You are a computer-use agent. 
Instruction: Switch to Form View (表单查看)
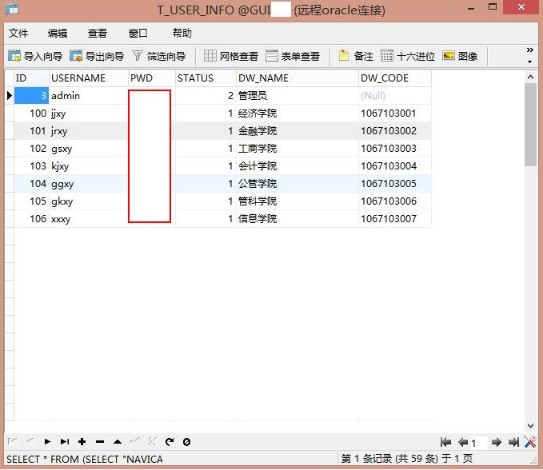(293, 56)
